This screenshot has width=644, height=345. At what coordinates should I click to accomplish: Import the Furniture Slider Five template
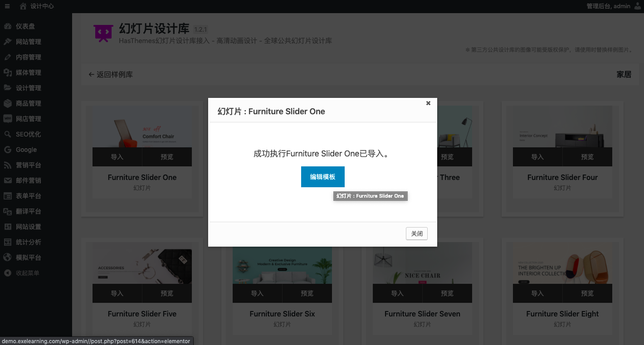click(117, 293)
